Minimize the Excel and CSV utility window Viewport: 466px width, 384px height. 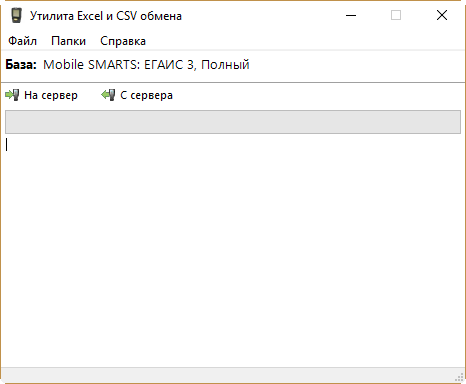(351, 15)
